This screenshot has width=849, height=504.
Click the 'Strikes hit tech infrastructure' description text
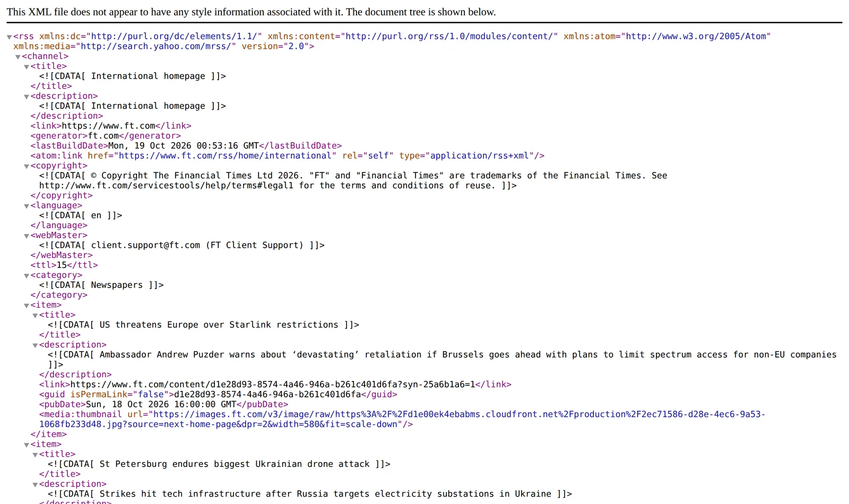coord(325,494)
